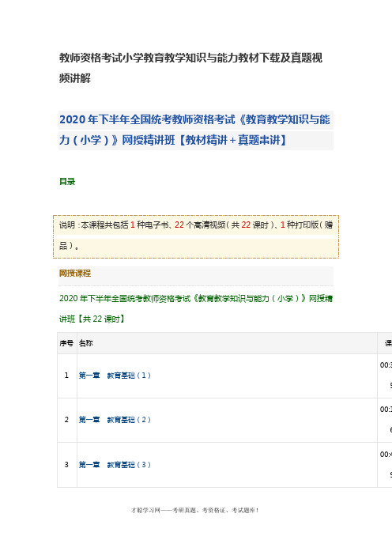392x555 pixels.
Task: Open lesson 第一章 教育基础（3）
Action: pos(115,465)
